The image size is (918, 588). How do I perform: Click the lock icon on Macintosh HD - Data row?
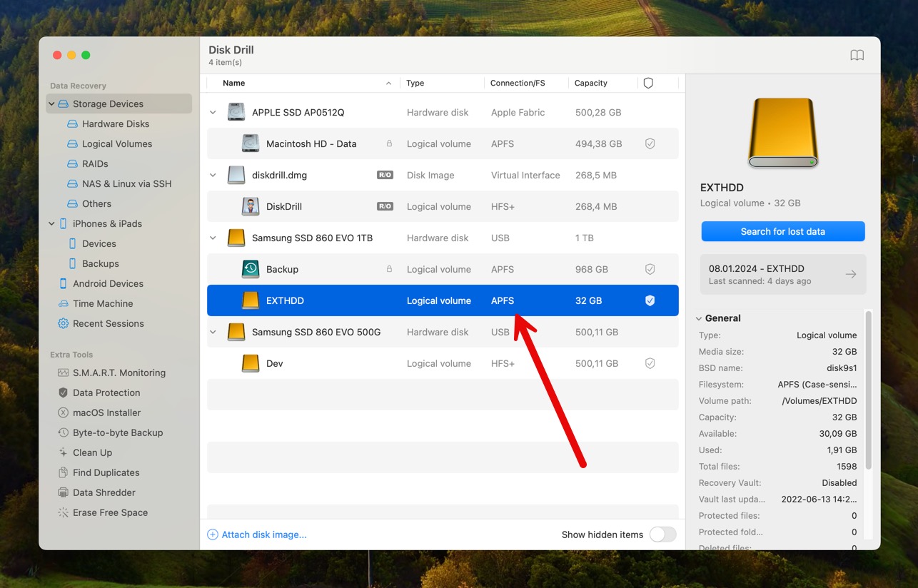point(389,144)
